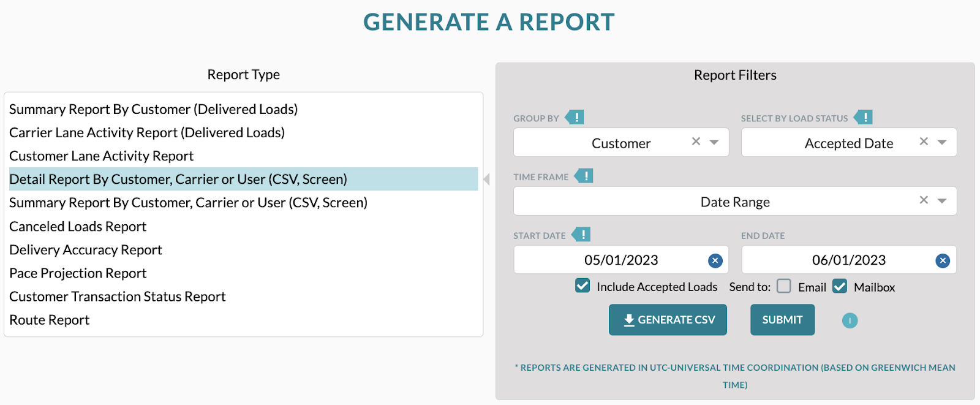Clear the Accepted Date status selection
The width and height of the screenshot is (980, 405).
point(924,142)
